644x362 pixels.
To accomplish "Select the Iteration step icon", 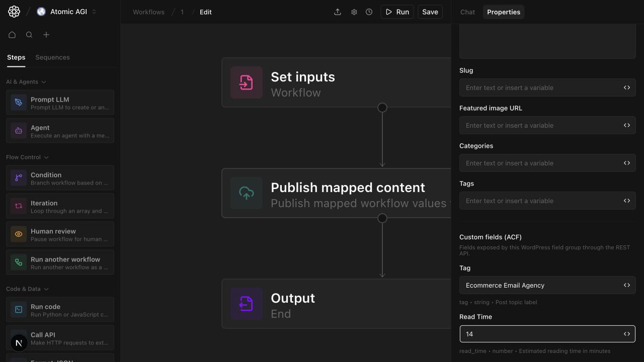I will pyautogui.click(x=19, y=206).
